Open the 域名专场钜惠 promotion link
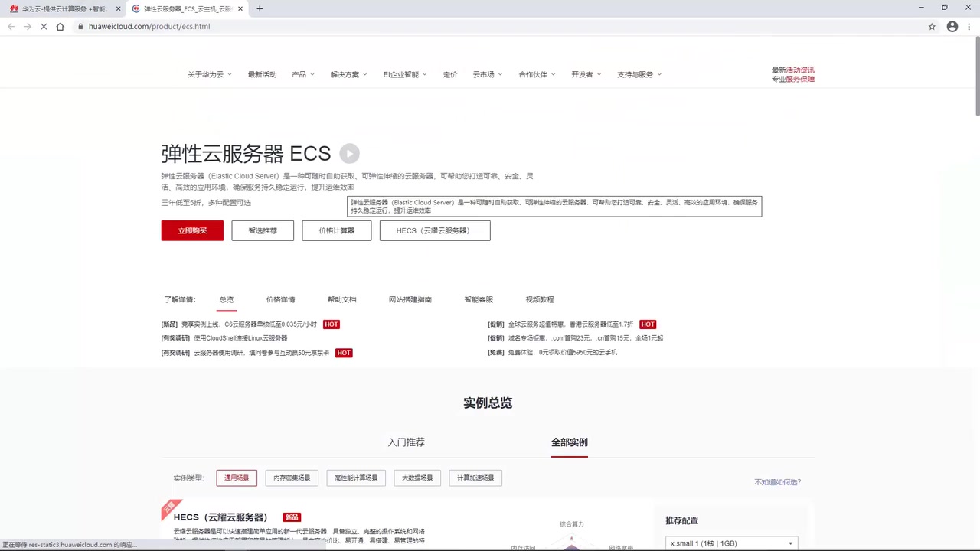The height and width of the screenshot is (551, 980). pos(586,338)
